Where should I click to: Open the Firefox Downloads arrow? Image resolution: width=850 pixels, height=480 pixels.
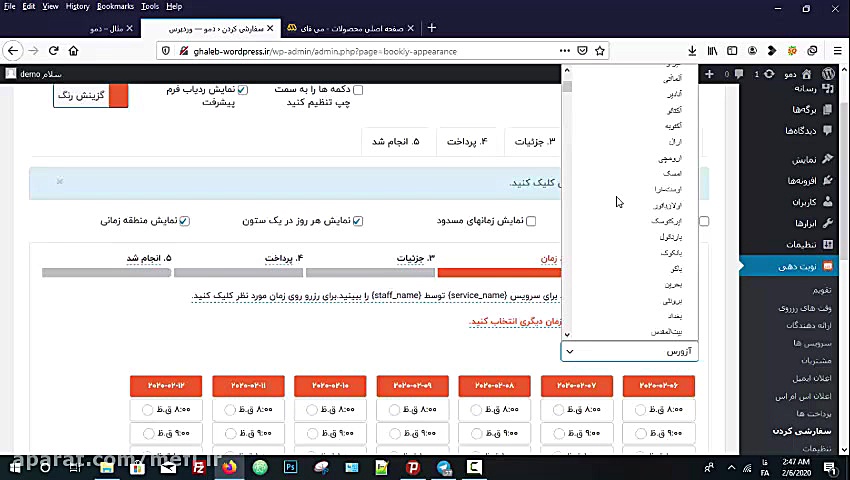[692, 51]
